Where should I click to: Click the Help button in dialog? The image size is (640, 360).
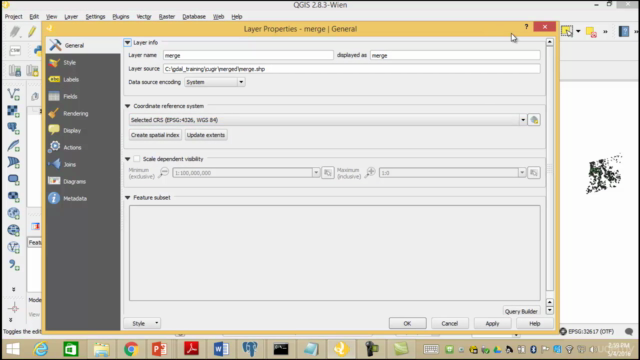[535, 323]
